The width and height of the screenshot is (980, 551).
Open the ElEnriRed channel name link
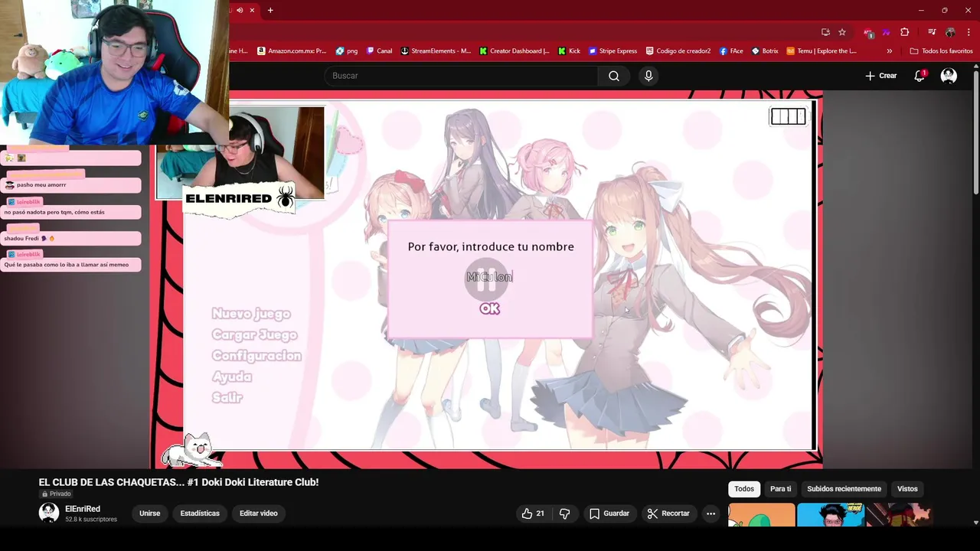pos(83,509)
